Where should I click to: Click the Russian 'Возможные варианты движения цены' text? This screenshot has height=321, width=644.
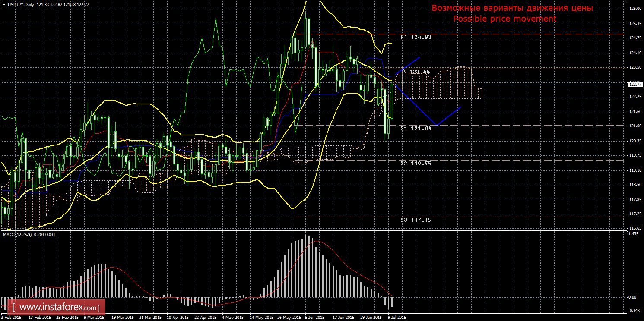coord(512,8)
